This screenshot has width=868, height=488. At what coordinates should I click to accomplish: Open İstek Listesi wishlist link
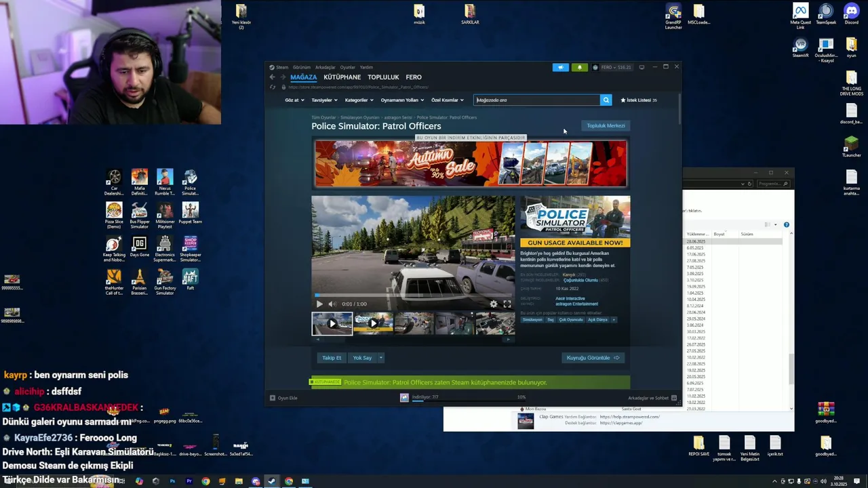tap(639, 100)
